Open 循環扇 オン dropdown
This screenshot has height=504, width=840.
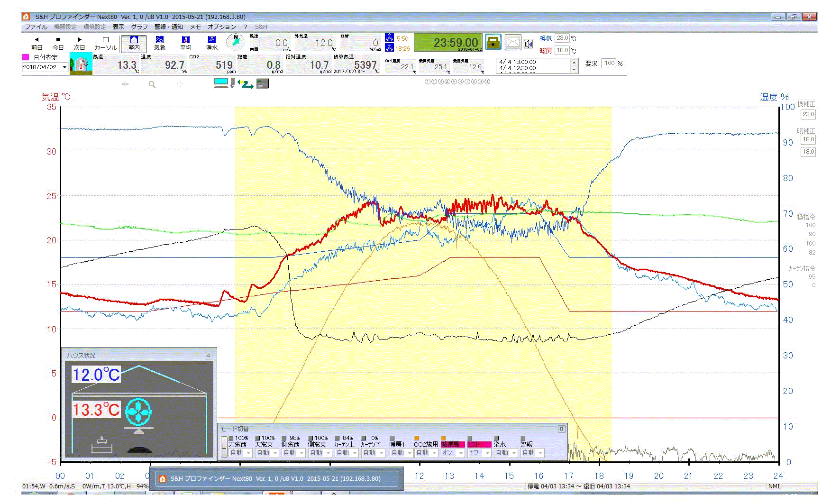(453, 453)
